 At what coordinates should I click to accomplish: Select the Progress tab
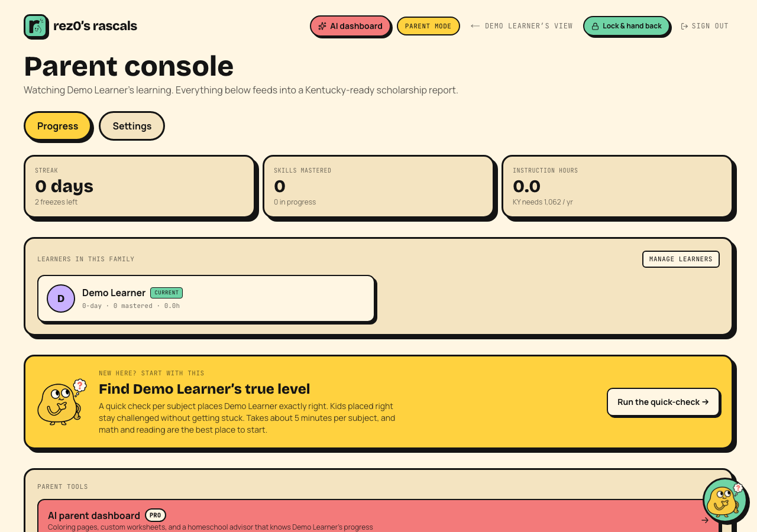click(57, 126)
